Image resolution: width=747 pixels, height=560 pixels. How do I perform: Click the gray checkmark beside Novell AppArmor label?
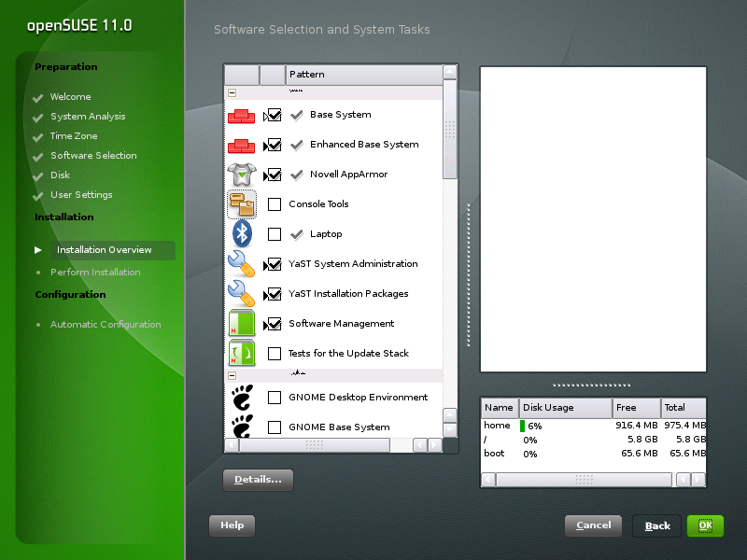tap(297, 175)
